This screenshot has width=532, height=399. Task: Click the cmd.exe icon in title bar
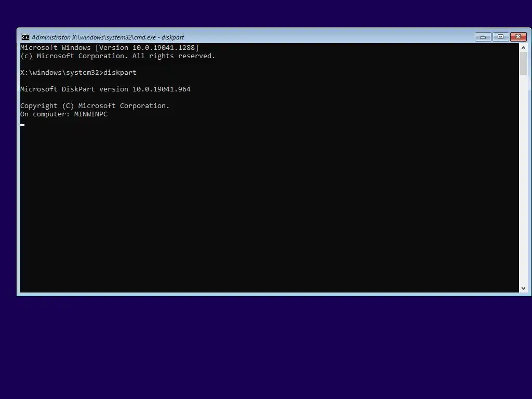pyautogui.click(x=25, y=37)
